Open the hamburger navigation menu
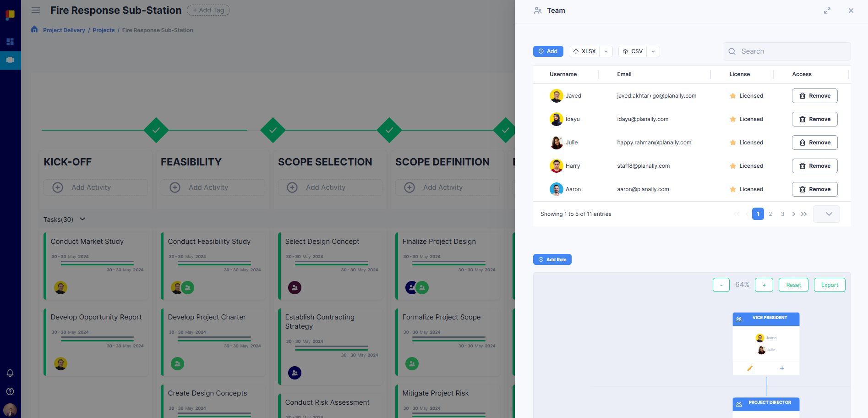Screen dimensions: 868x418 point(35,10)
